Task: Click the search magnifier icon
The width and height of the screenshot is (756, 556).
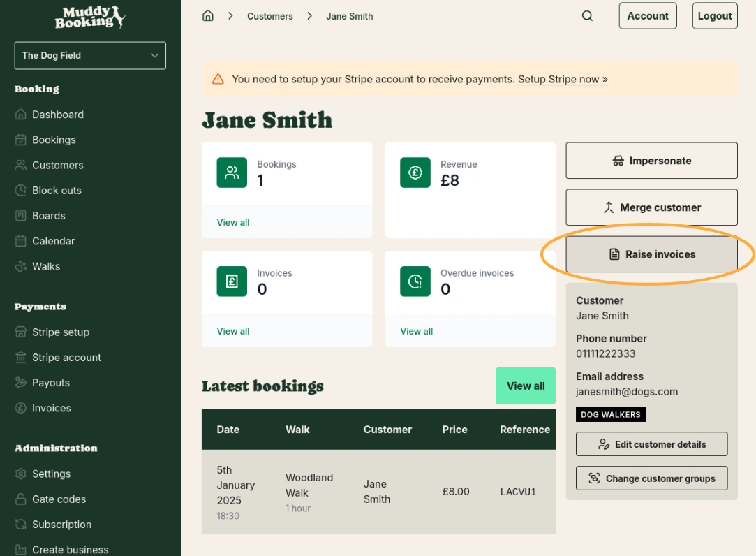Action: [587, 15]
